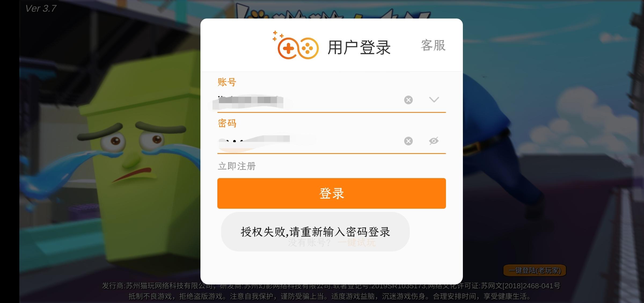
Task: Clear the account field with its X icon
Action: 408,100
